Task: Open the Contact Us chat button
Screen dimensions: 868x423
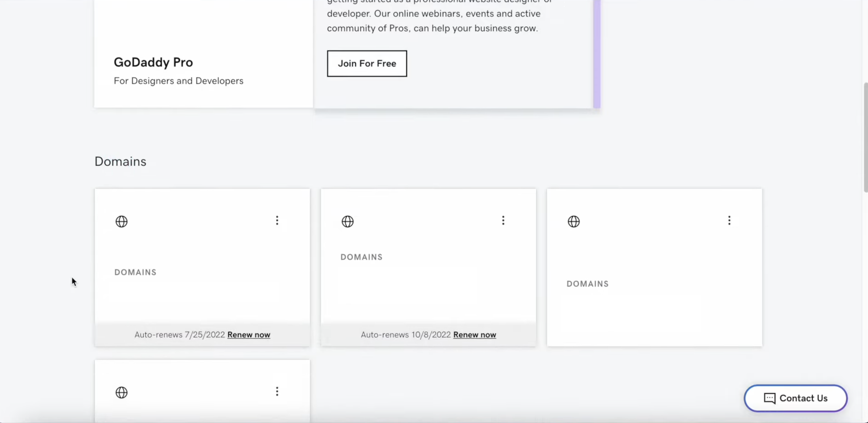Action: tap(795, 398)
